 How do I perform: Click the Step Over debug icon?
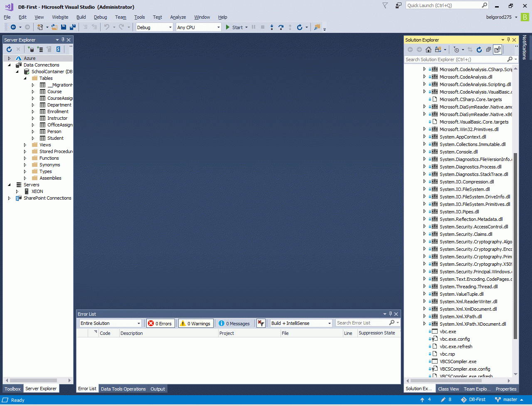(281, 27)
